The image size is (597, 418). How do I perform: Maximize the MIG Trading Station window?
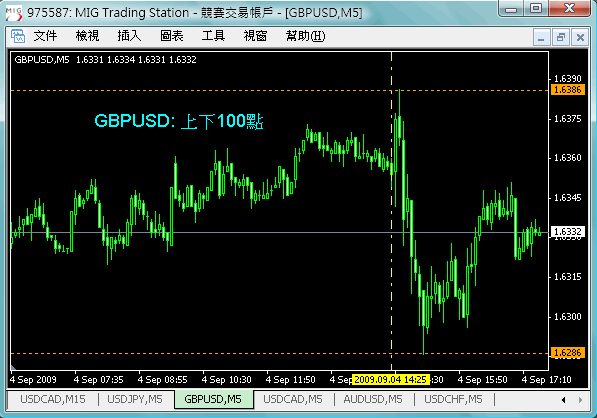[536, 8]
